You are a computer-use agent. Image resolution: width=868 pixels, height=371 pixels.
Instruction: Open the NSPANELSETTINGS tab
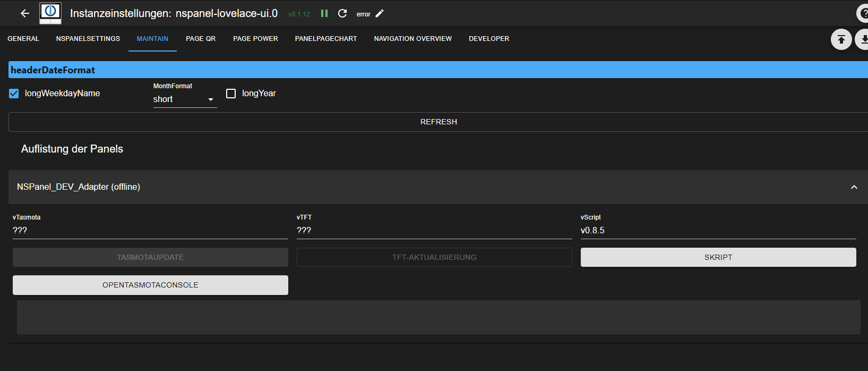click(88, 39)
